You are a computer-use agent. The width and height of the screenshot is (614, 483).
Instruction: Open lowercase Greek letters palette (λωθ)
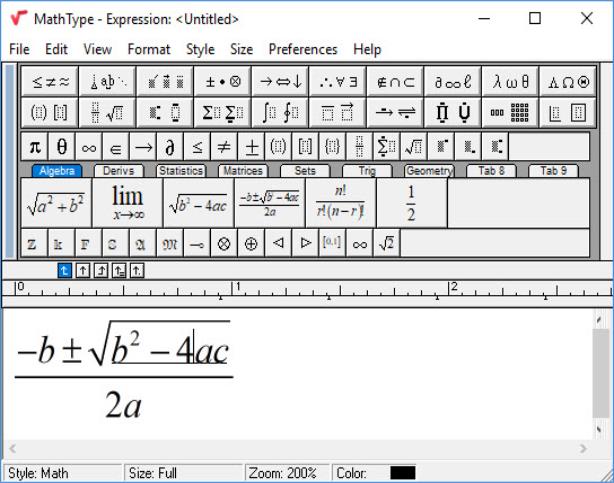point(510,81)
